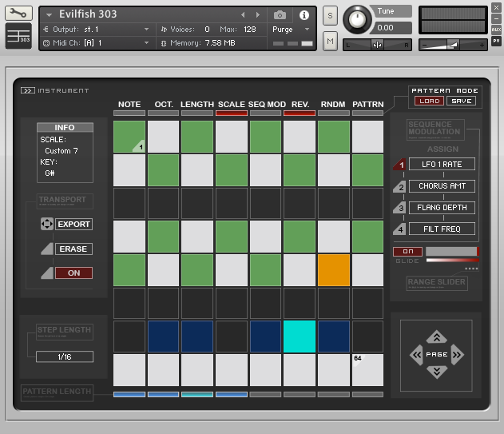Click the drag icon beside EXPORT

(x=46, y=225)
